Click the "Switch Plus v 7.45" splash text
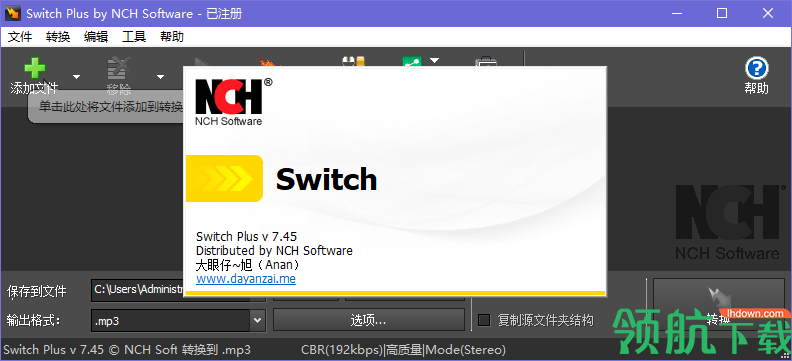The width and height of the screenshot is (792, 361). click(246, 236)
